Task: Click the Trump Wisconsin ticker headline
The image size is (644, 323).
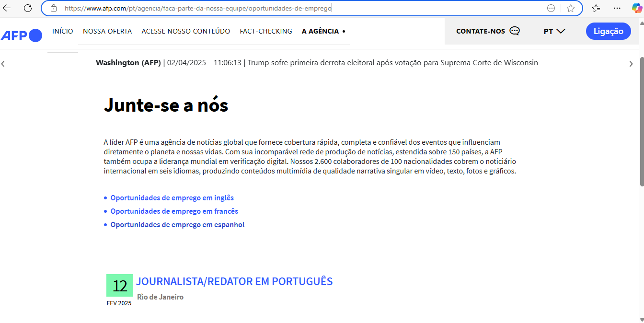Action: tap(393, 63)
